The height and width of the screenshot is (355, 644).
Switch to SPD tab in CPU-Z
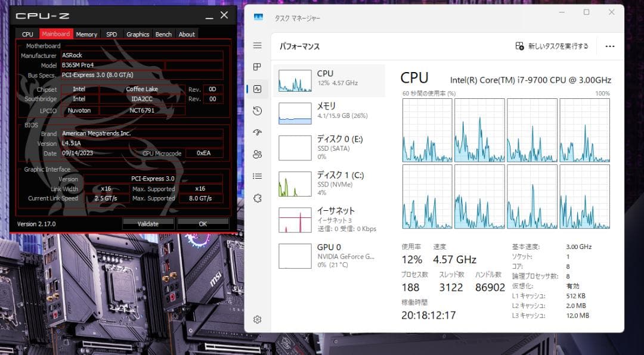(112, 34)
